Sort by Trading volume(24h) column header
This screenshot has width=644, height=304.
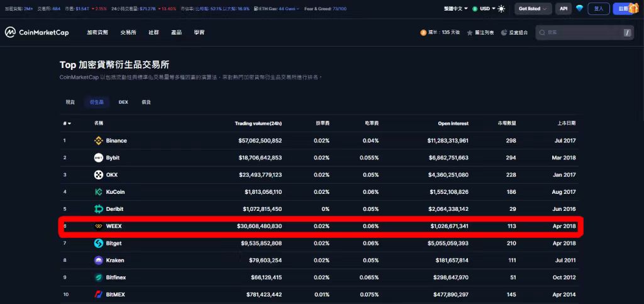tap(258, 123)
